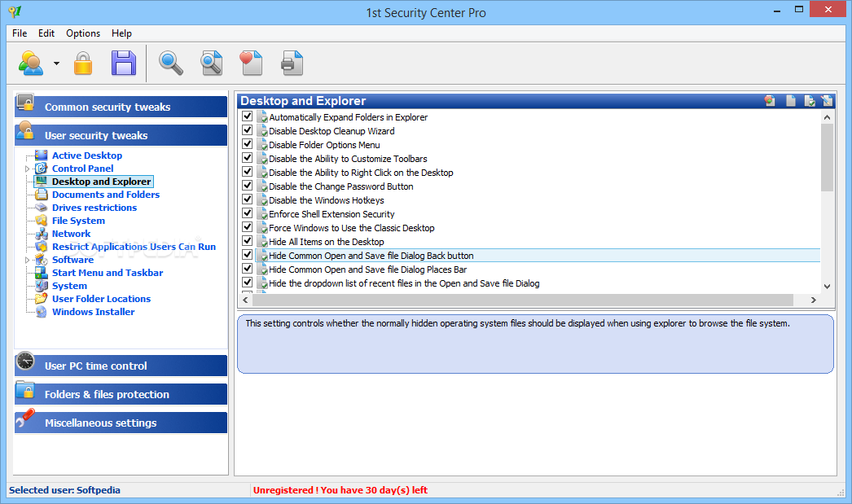The height and width of the screenshot is (504, 852).
Task: Click document icon beside Disable the Windows Hotkeys
Action: point(262,200)
